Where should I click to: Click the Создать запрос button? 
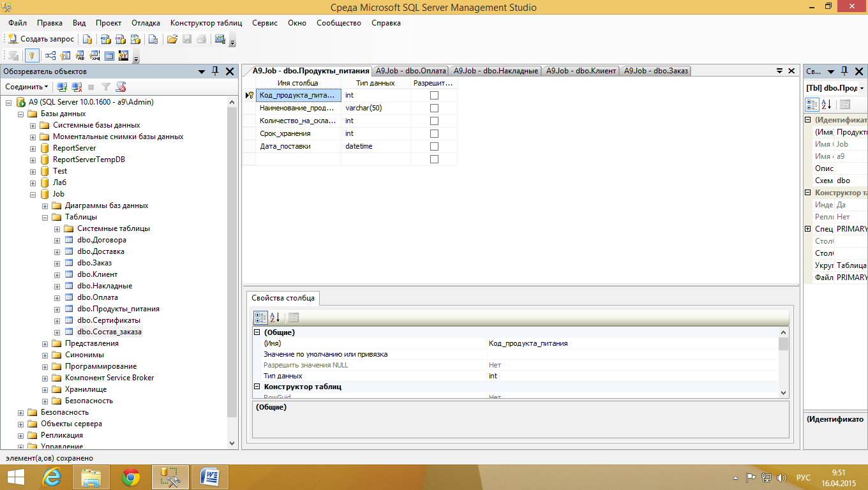tap(41, 39)
